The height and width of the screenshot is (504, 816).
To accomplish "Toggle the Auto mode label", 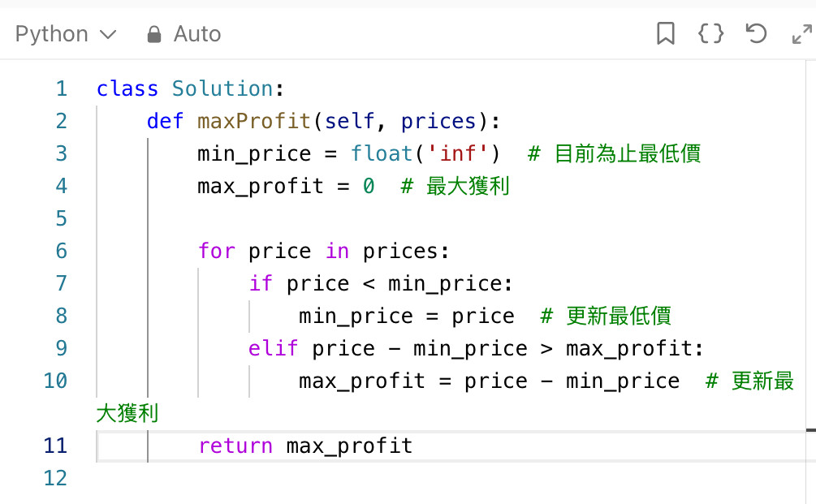I will pos(196,34).
